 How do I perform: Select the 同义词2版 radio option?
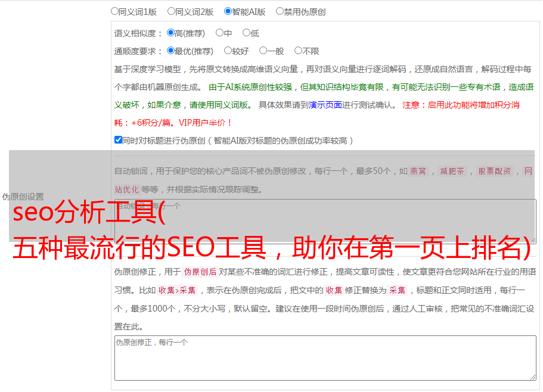point(171,11)
